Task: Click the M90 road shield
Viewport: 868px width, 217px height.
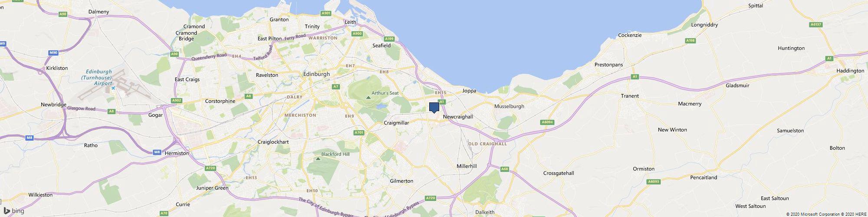Action: (x=53, y=53)
